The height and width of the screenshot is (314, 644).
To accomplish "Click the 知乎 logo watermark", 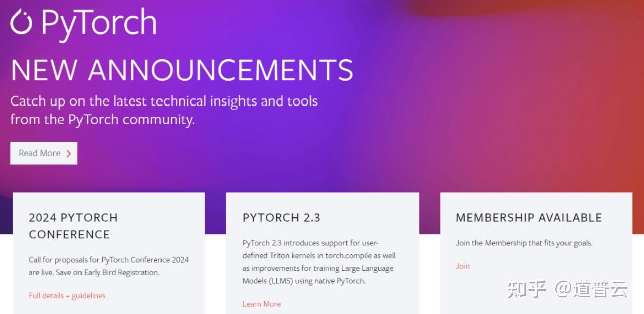I will [x=527, y=289].
